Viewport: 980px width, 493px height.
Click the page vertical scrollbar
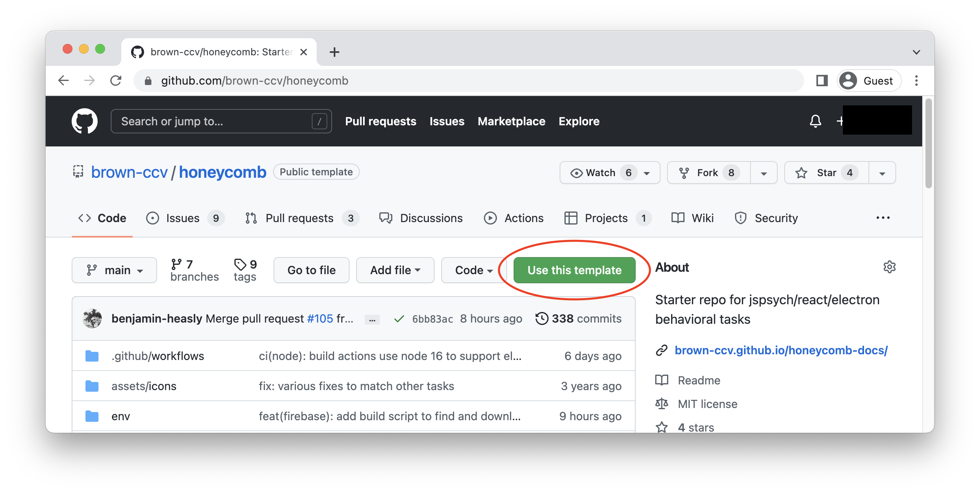pyautogui.click(x=928, y=144)
